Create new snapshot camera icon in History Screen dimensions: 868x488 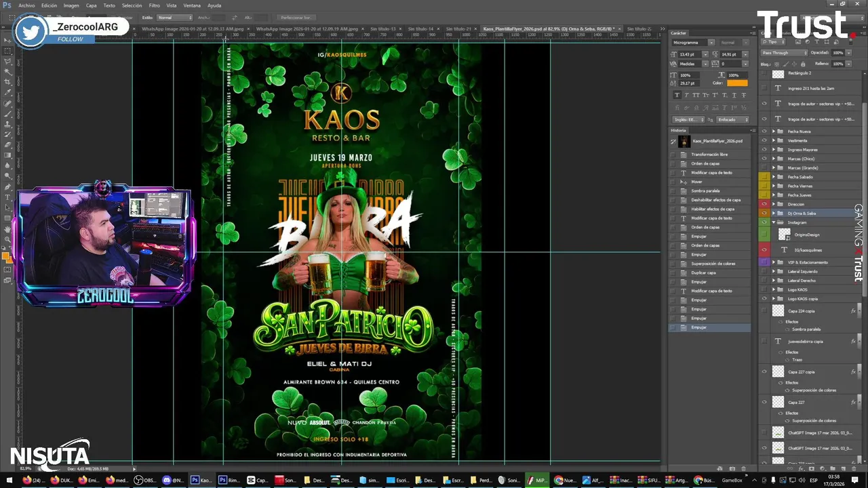coord(732,468)
